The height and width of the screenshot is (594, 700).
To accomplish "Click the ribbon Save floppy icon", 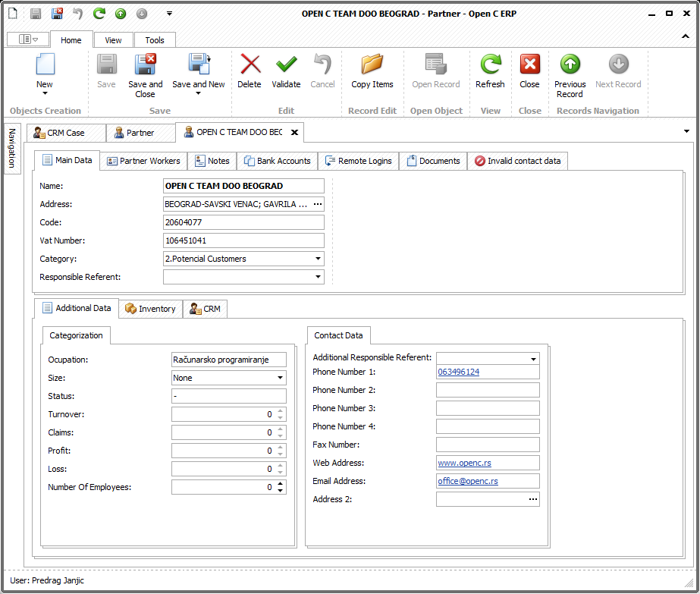I will click(107, 64).
